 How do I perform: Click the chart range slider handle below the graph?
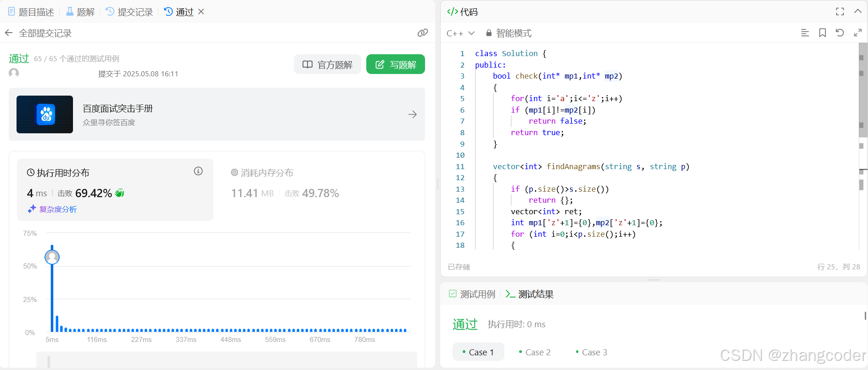tap(49, 362)
